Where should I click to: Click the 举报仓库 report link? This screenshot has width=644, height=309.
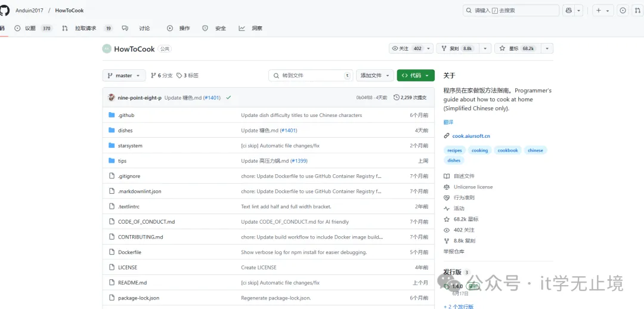click(454, 252)
